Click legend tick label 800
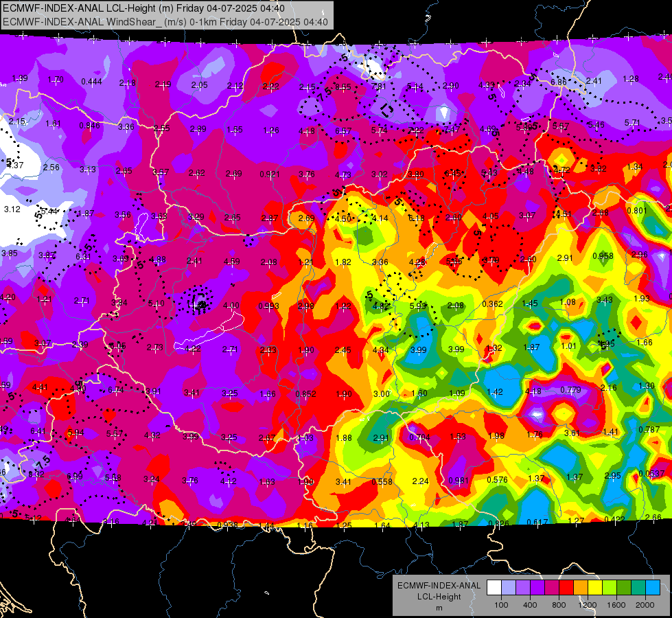This screenshot has width=672, height=618. tap(559, 605)
